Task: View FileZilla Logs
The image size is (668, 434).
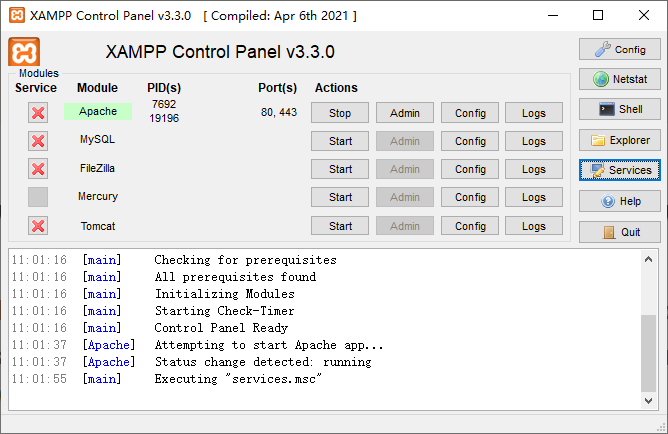Action: 534,169
